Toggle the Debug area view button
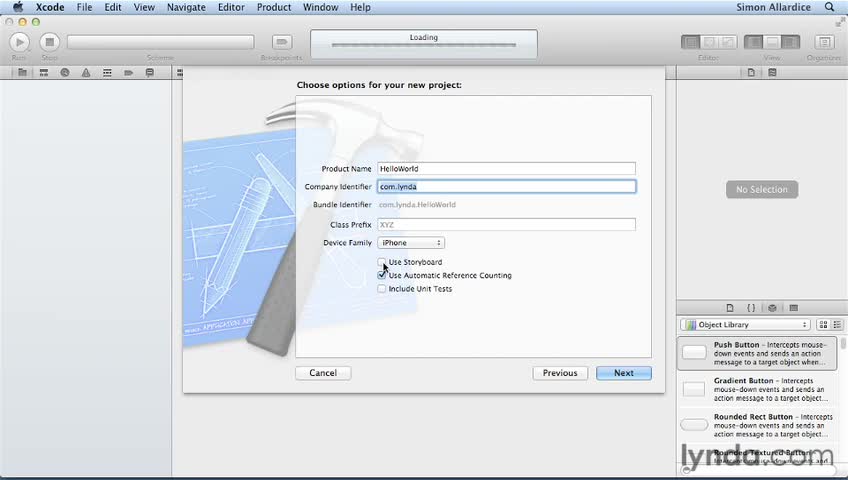The width and height of the screenshot is (848, 480). click(772, 42)
